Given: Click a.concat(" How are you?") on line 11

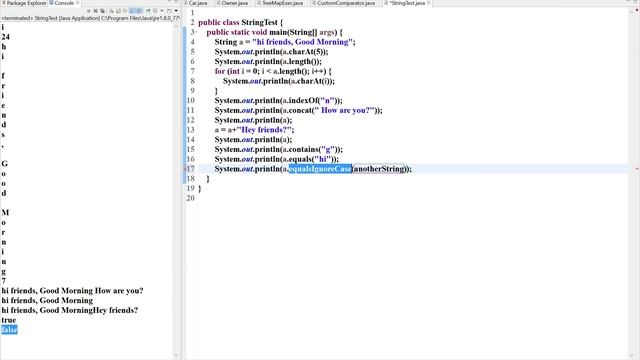Looking at the screenshot, I should [x=330, y=110].
